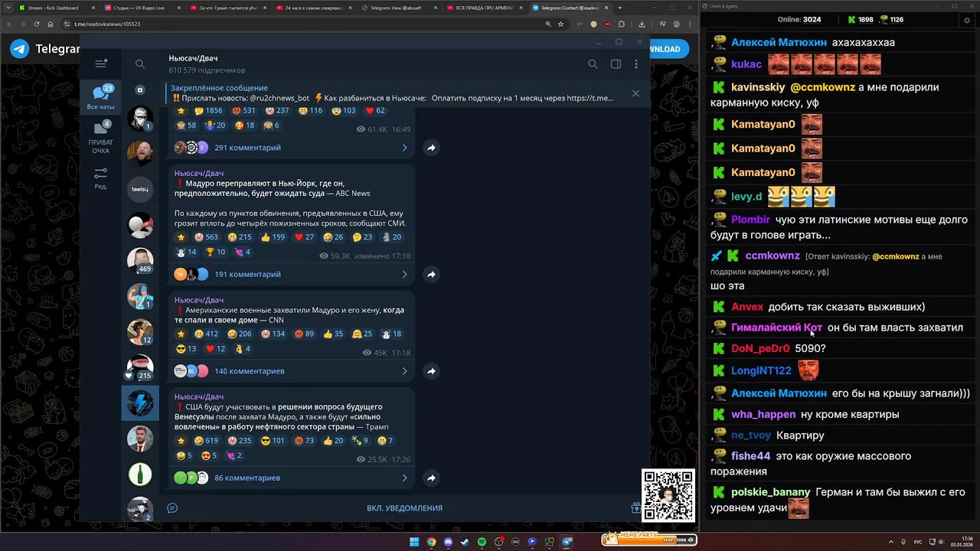This screenshot has width=980, height=551.
Task: Expand the 191 комментарий thread arrow
Action: [x=404, y=274]
